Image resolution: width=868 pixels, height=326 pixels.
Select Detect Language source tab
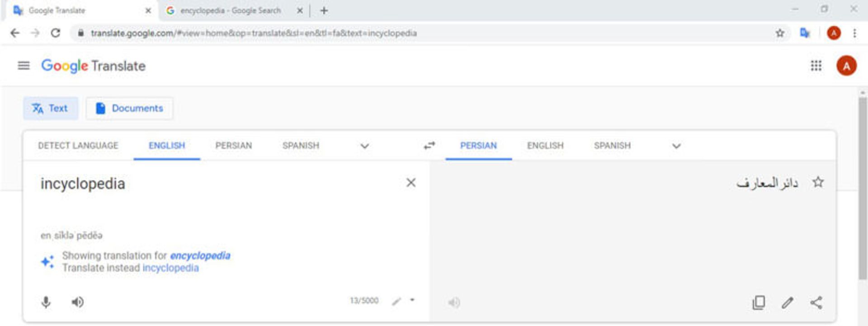click(78, 146)
